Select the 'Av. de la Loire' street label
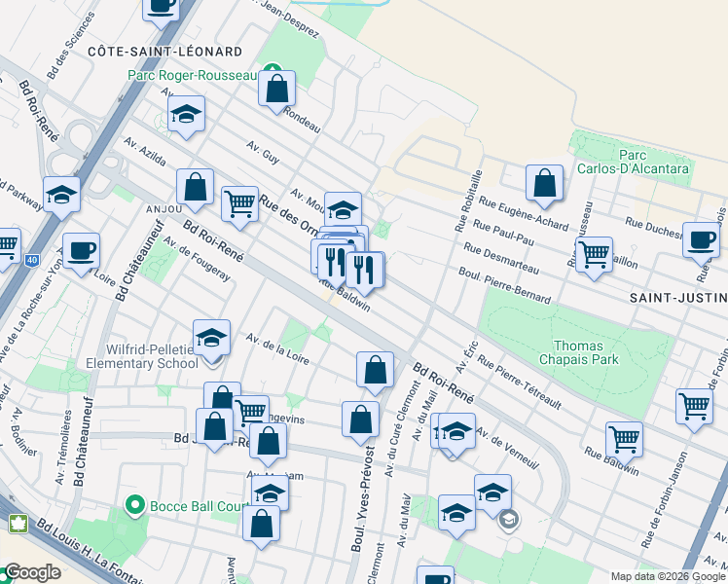The width and height of the screenshot is (728, 584). [277, 349]
